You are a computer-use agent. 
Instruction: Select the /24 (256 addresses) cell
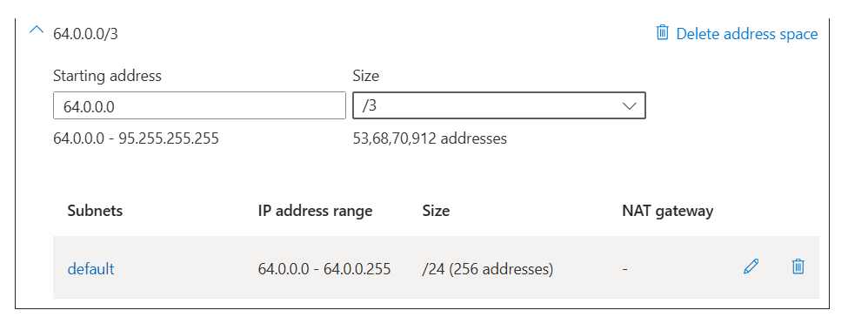pyautogui.click(x=488, y=269)
